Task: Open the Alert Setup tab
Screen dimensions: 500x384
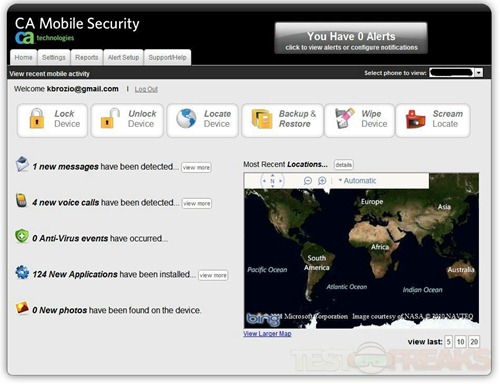Action: [x=123, y=57]
